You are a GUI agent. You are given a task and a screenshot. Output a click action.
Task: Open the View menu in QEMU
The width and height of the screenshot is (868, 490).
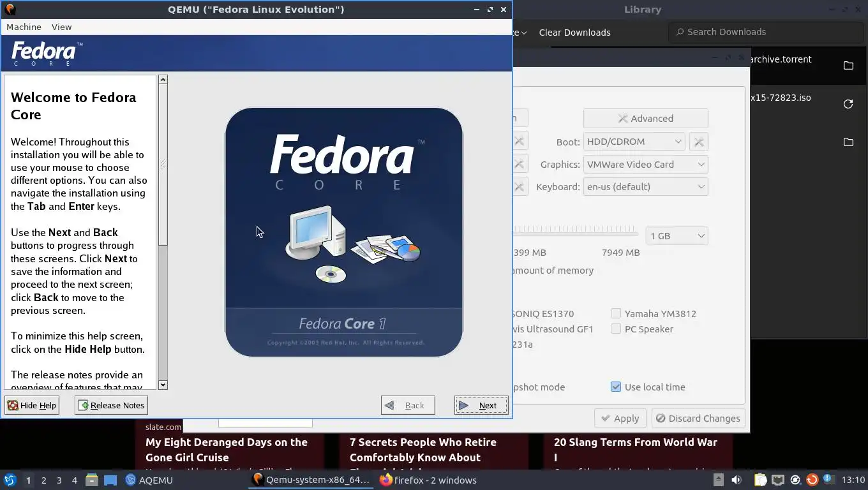(61, 27)
